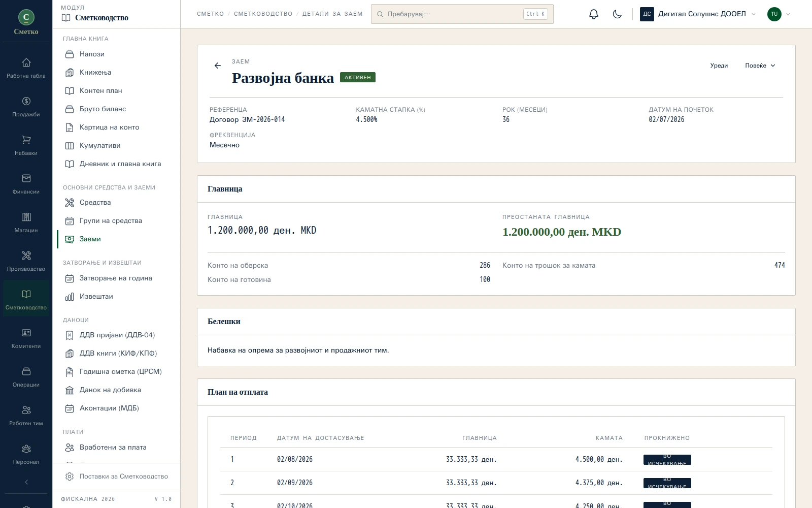Image resolution: width=812 pixels, height=508 pixels.
Task: Click the Уреди button
Action: [719, 66]
